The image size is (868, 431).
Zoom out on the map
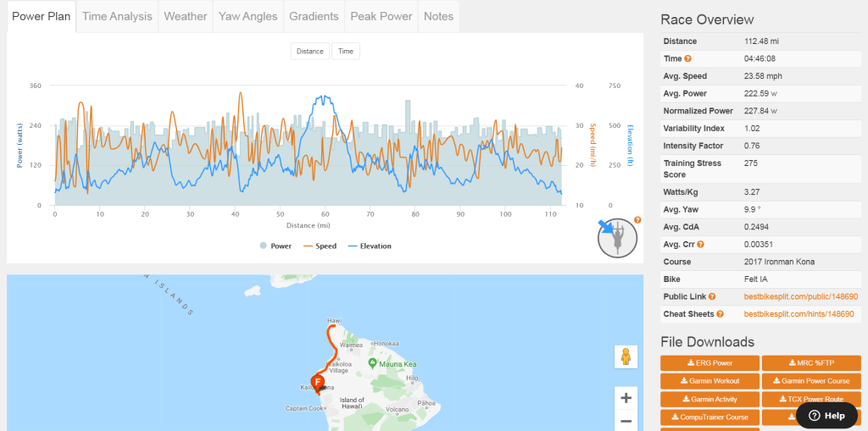626,422
